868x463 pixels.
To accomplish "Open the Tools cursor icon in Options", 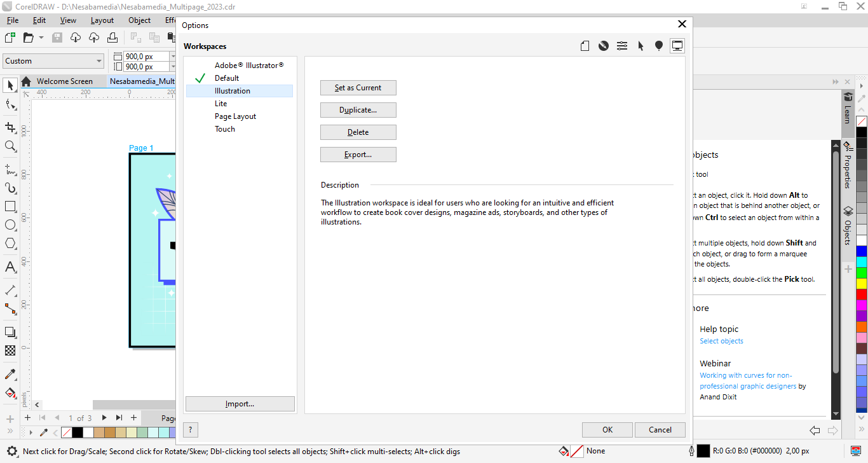I will tap(641, 46).
